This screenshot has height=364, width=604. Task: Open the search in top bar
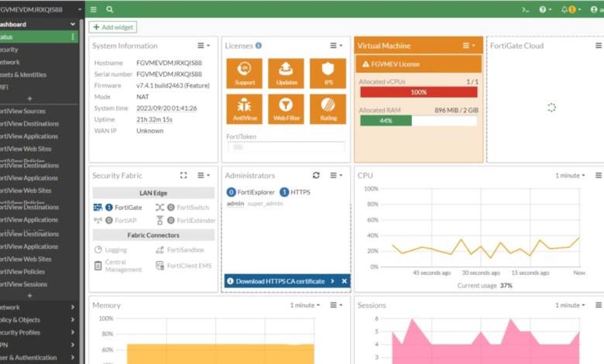(110, 9)
